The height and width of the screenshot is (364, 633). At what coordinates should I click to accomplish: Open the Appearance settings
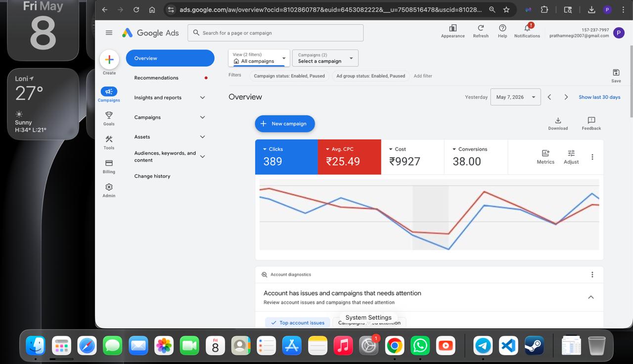click(453, 31)
